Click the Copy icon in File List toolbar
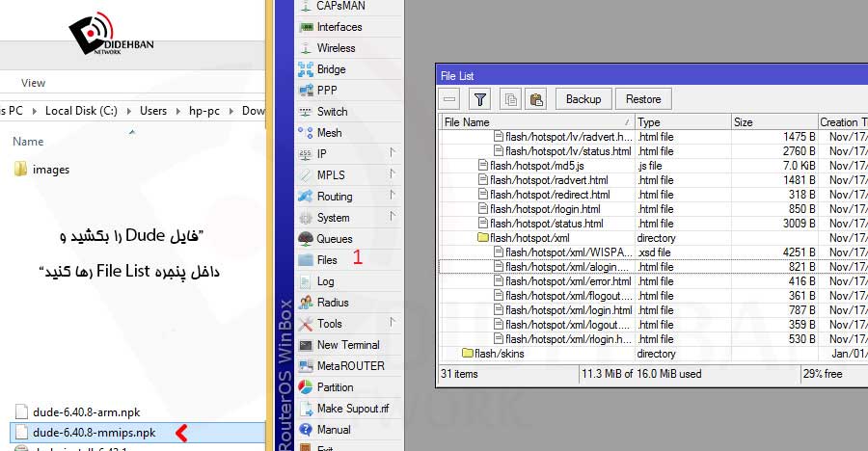 click(510, 99)
